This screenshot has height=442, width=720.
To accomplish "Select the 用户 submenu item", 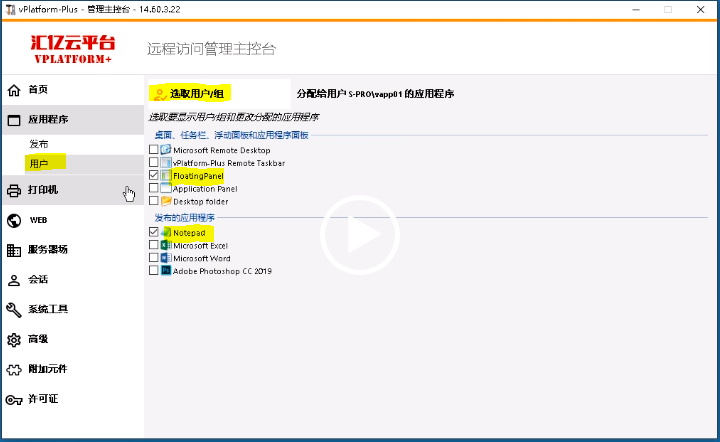I will [x=38, y=163].
